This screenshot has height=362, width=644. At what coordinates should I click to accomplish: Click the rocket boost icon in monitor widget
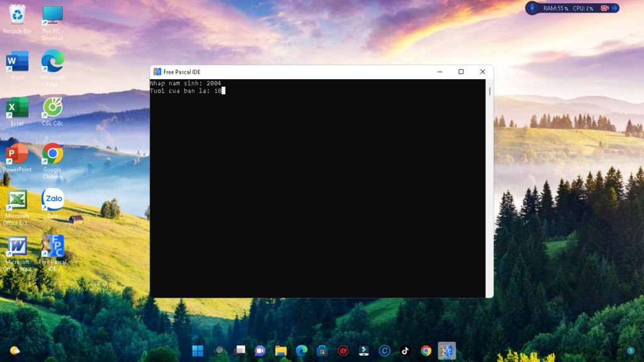[x=532, y=8]
